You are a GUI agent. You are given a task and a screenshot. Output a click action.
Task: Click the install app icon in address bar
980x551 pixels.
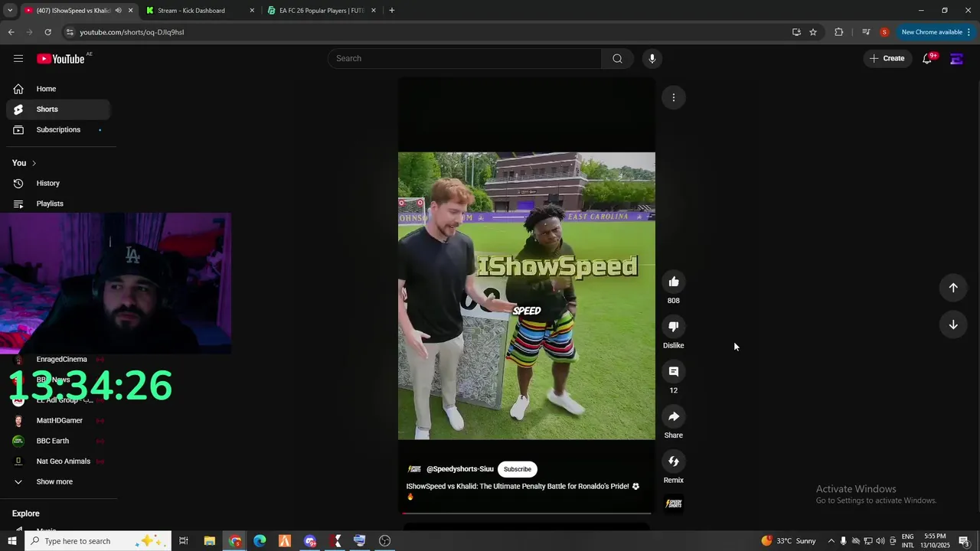tap(796, 32)
